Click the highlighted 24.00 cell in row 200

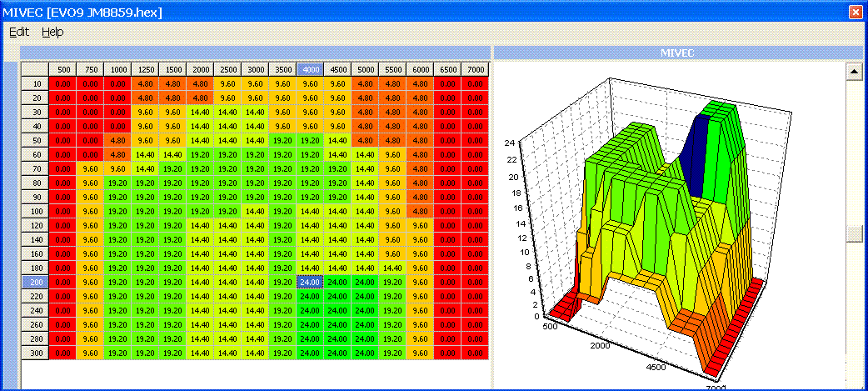[310, 282]
